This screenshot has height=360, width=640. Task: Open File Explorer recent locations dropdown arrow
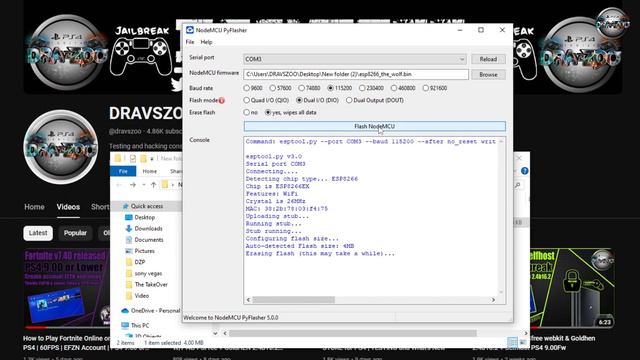point(144,185)
